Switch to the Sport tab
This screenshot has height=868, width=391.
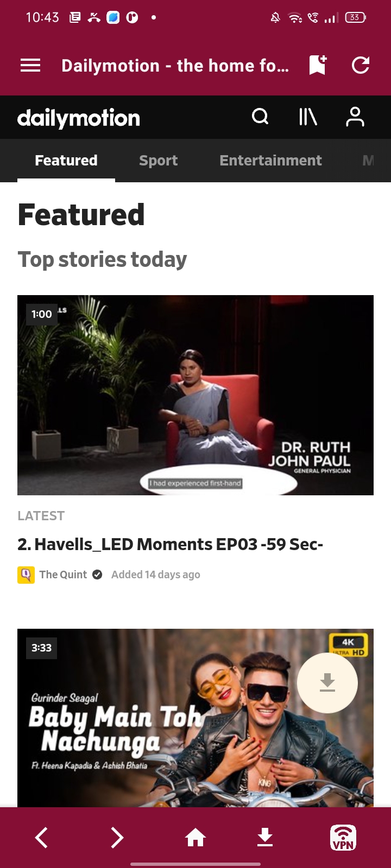click(158, 161)
